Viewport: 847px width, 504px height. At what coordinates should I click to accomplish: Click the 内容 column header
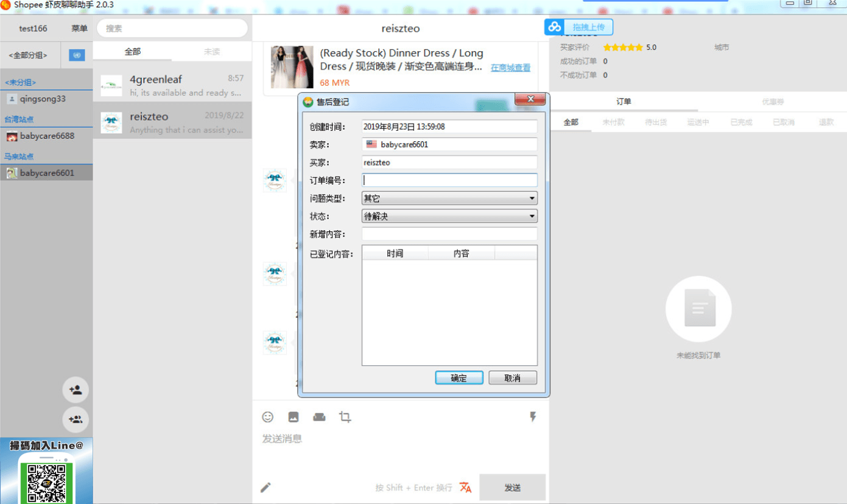tap(462, 253)
